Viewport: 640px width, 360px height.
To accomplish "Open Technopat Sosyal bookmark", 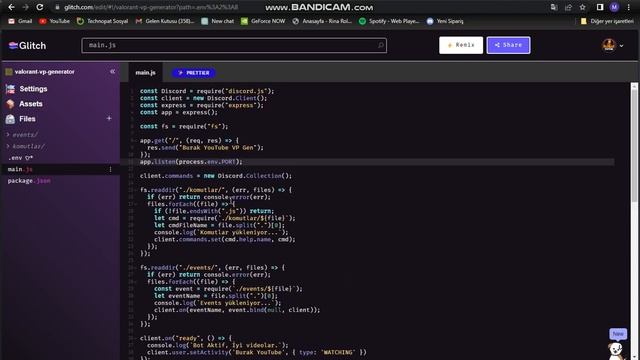I will 102,21.
